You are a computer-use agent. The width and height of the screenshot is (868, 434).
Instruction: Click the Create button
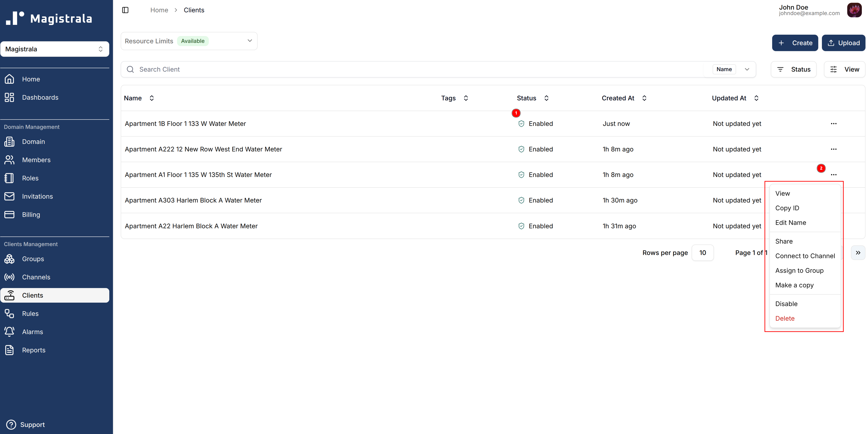click(795, 43)
